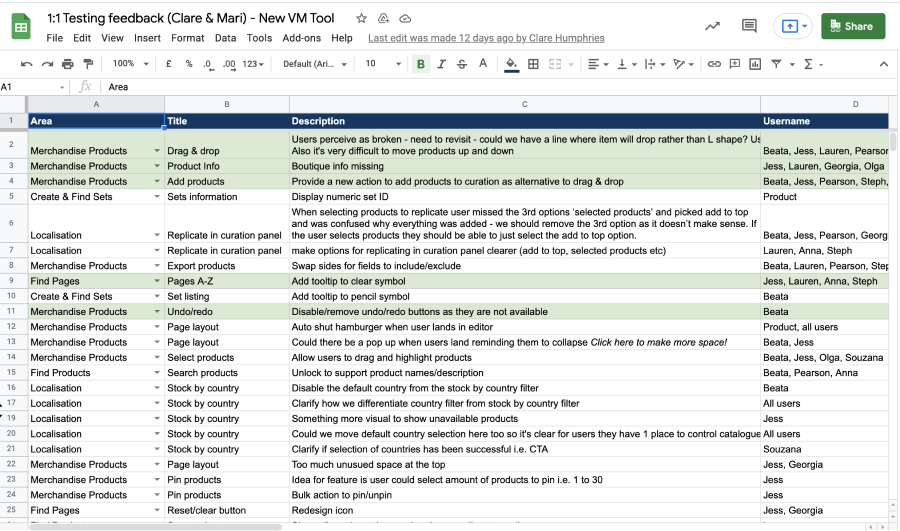900x531 pixels.
Task: Click the undo arrow in toolbar
Action: pyautogui.click(x=27, y=64)
